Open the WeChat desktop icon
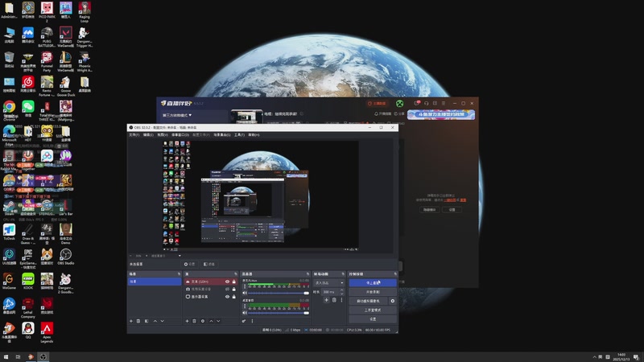Image resolution: width=644 pixels, height=362 pixels. coord(28,109)
